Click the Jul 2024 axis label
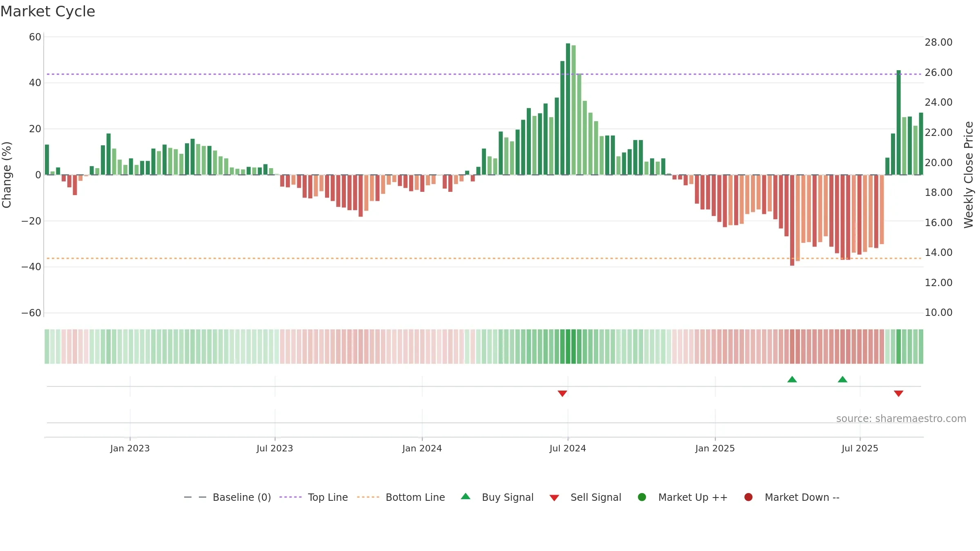The height and width of the screenshot is (551, 980). (x=568, y=448)
